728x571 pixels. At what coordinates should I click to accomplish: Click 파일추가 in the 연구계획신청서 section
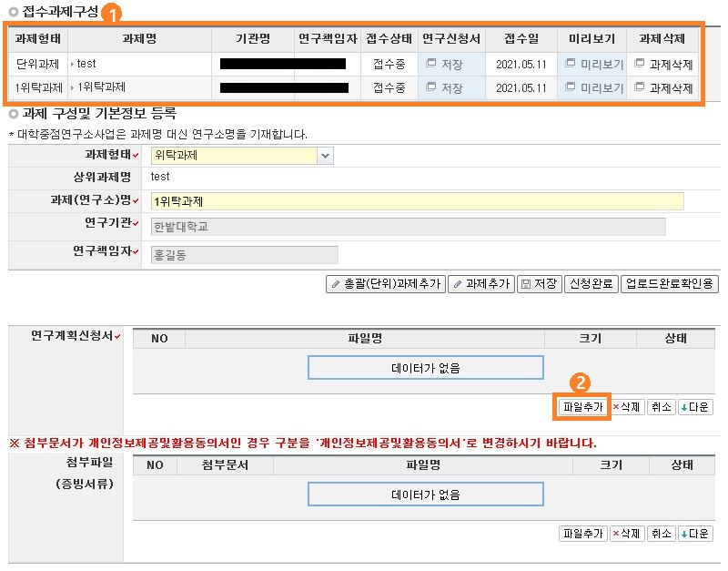pos(582,407)
